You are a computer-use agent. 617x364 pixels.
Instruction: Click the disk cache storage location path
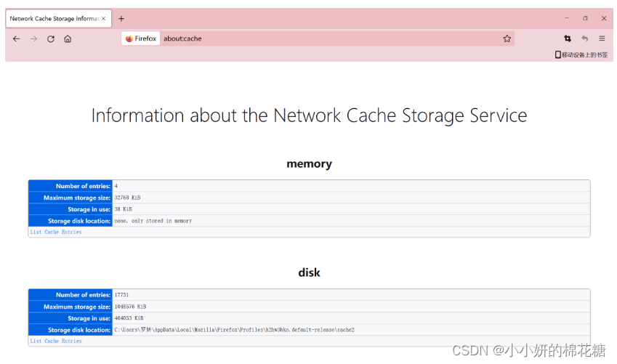coord(234,330)
